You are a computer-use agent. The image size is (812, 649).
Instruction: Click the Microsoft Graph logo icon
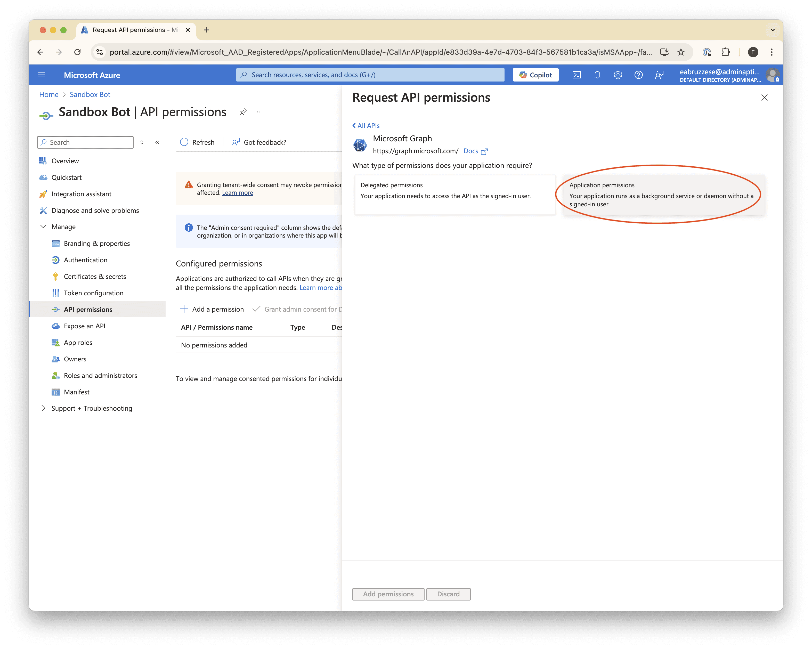360,145
